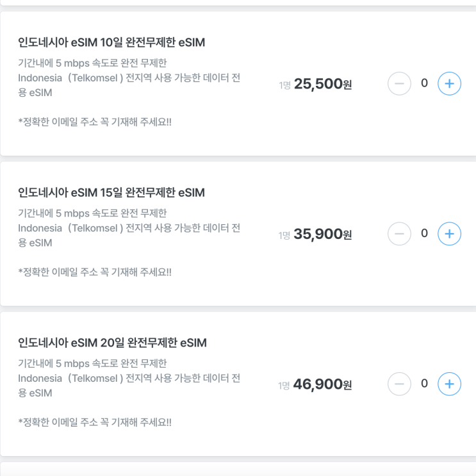Increase quantity for Indonesia eSIM 10-day plan
This screenshot has width=476, height=476.
pyautogui.click(x=449, y=83)
